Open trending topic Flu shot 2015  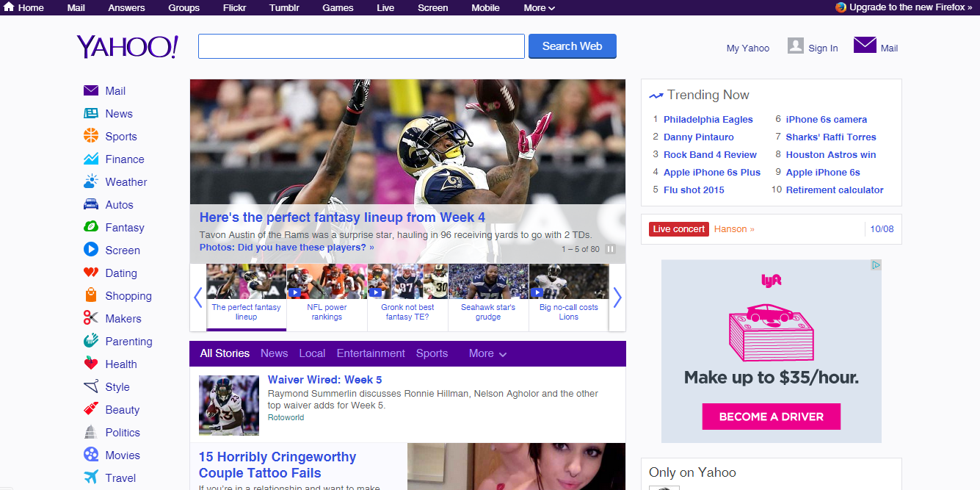coord(694,190)
